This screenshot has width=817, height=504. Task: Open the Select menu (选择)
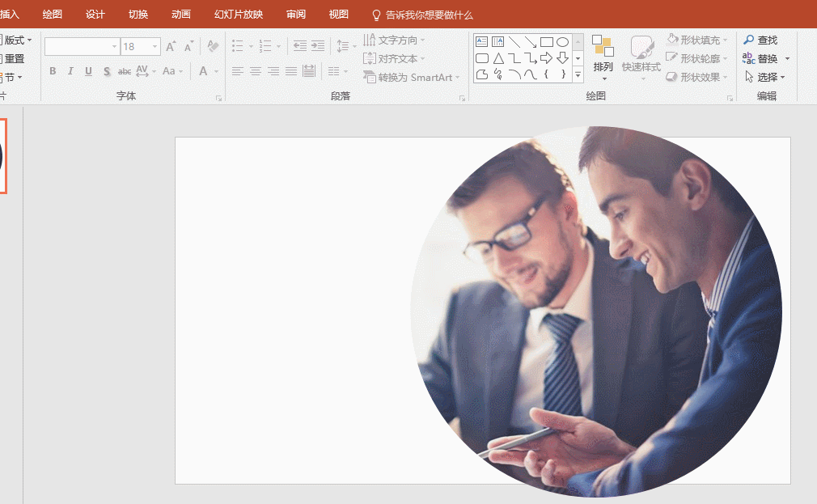764,77
